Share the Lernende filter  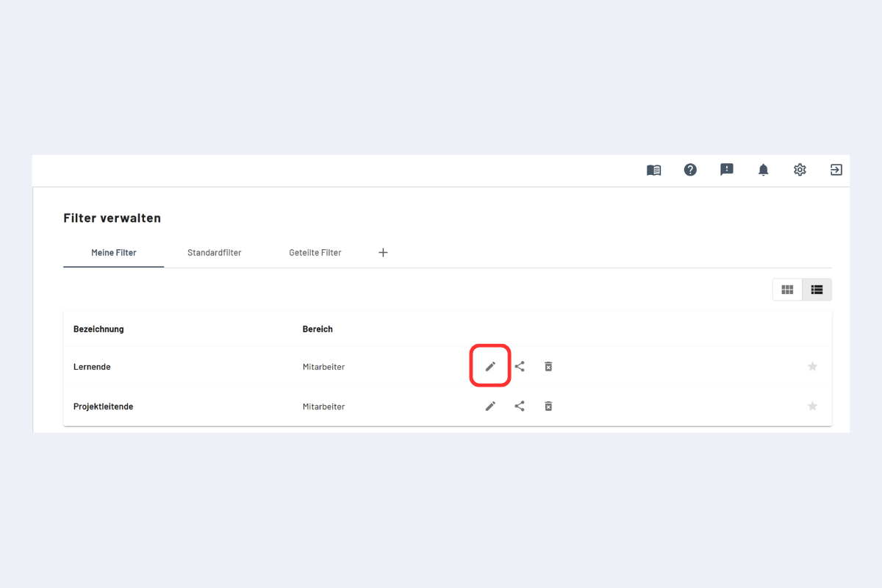click(520, 365)
